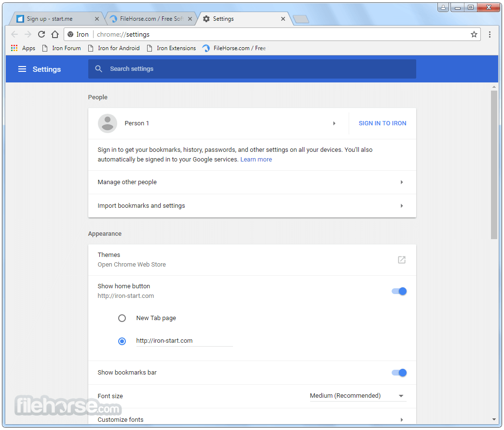Open the three-dot browser menu
Viewport: 504px width, 430px height.
tap(490, 34)
